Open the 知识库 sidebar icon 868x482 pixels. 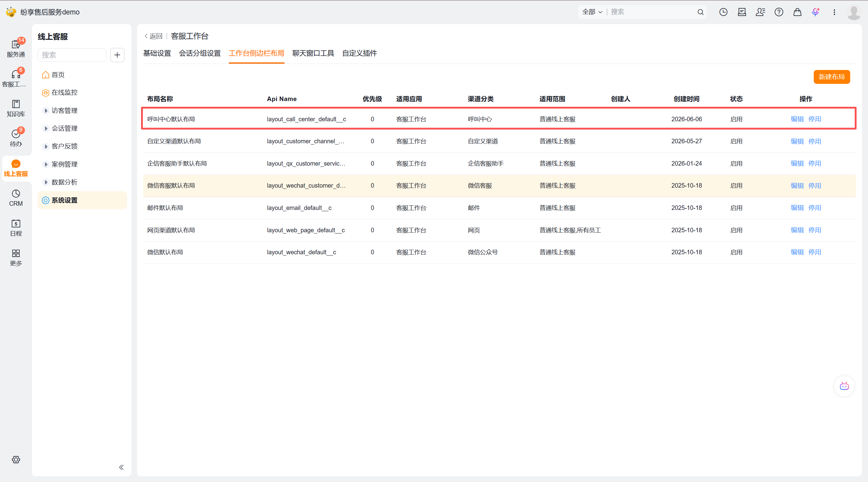pyautogui.click(x=16, y=108)
